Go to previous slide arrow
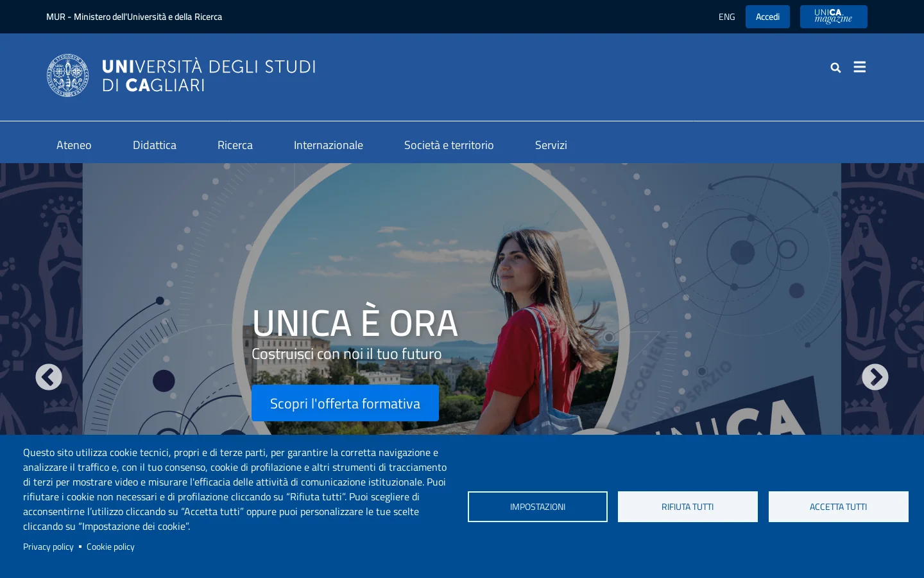924x578 pixels. (x=49, y=377)
